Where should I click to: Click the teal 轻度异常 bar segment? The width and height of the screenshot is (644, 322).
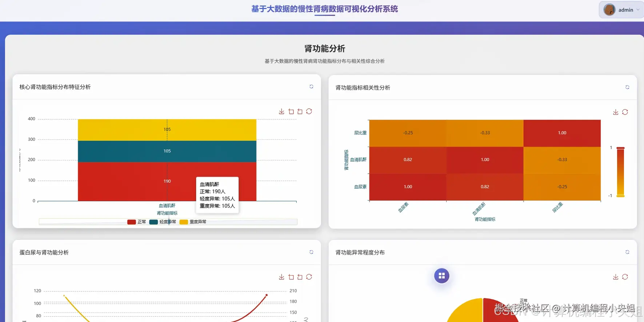167,151
